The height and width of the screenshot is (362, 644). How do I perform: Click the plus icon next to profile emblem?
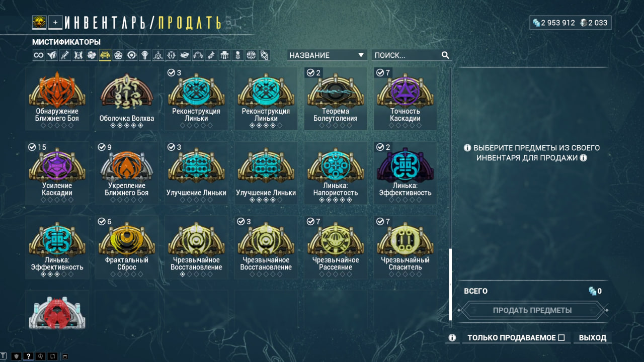tap(55, 22)
